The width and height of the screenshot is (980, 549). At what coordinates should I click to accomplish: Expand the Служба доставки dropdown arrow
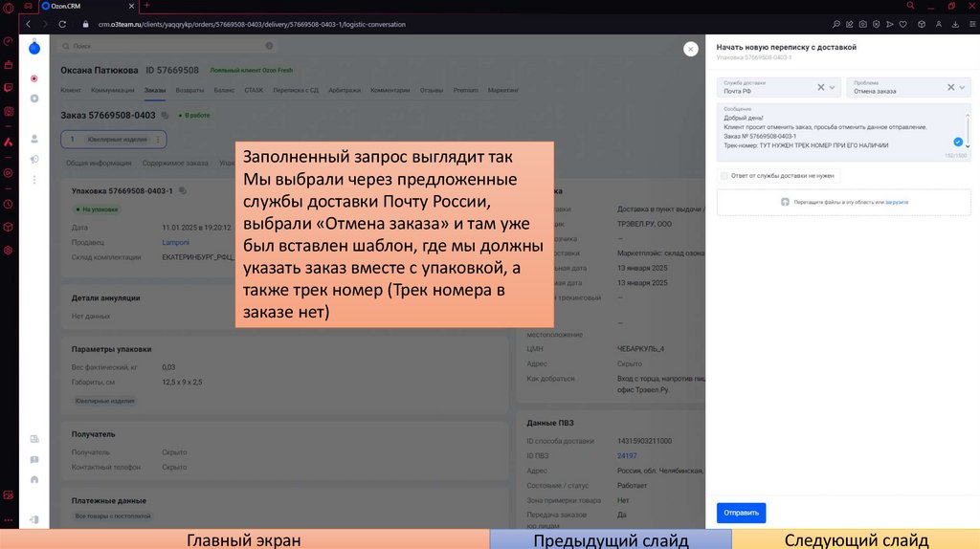[x=832, y=87]
